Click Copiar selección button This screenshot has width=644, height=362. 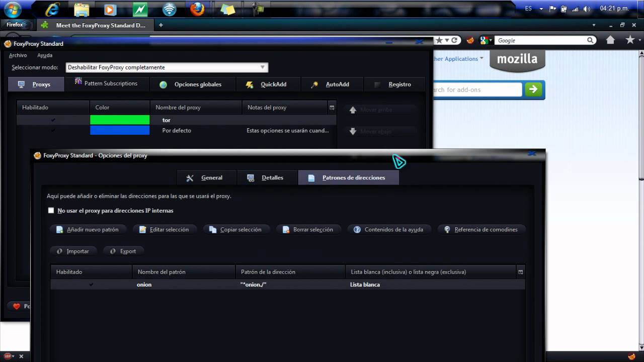236,229
